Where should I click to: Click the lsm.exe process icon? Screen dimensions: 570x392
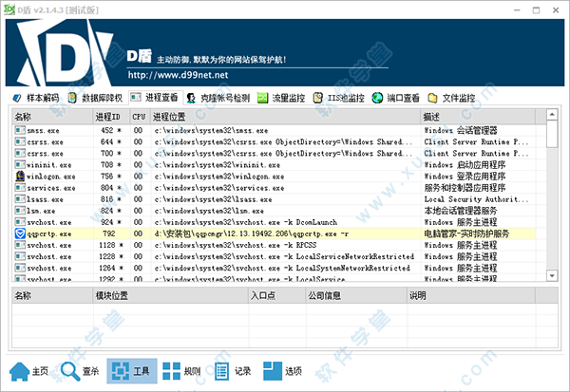tap(20, 211)
